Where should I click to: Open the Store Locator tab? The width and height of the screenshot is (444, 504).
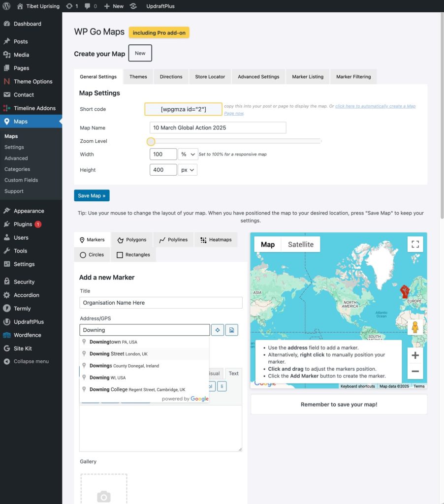coord(210,77)
